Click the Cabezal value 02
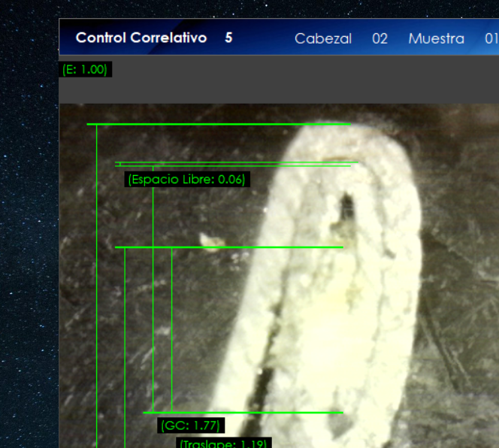499x448 pixels. coord(380,38)
